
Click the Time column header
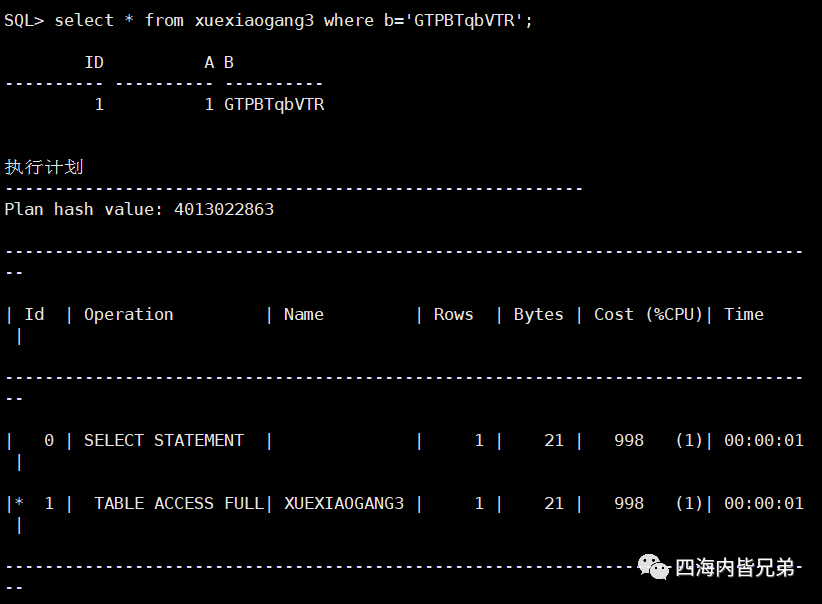point(743,315)
